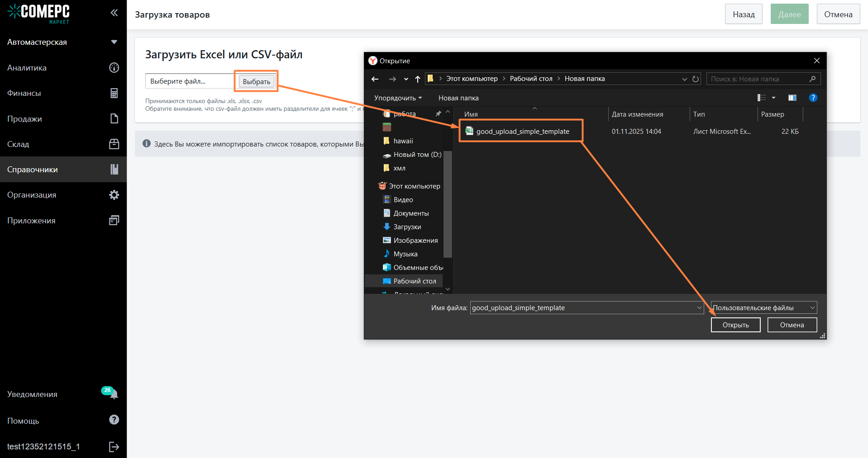Click the Аналитика gauge icon
Viewport: 868px width, 458px height.
coord(114,68)
